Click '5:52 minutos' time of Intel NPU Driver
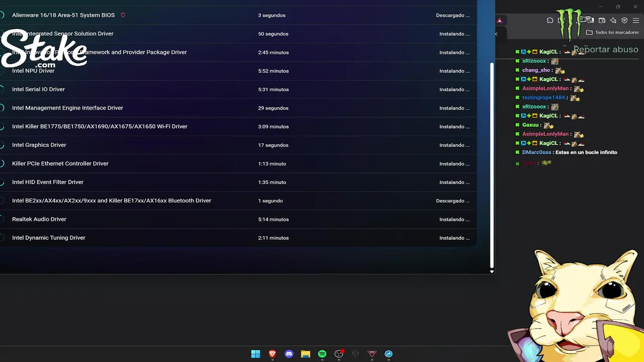The height and width of the screenshot is (362, 644). (273, 71)
